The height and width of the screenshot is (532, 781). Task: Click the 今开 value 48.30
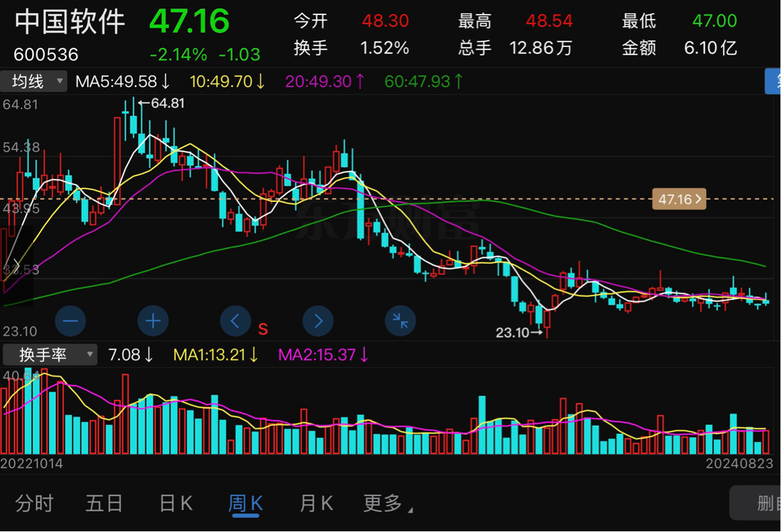click(x=385, y=21)
